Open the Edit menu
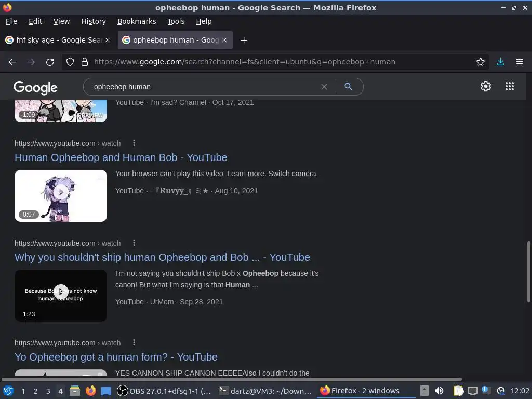This screenshot has width=532, height=399. pos(35,21)
